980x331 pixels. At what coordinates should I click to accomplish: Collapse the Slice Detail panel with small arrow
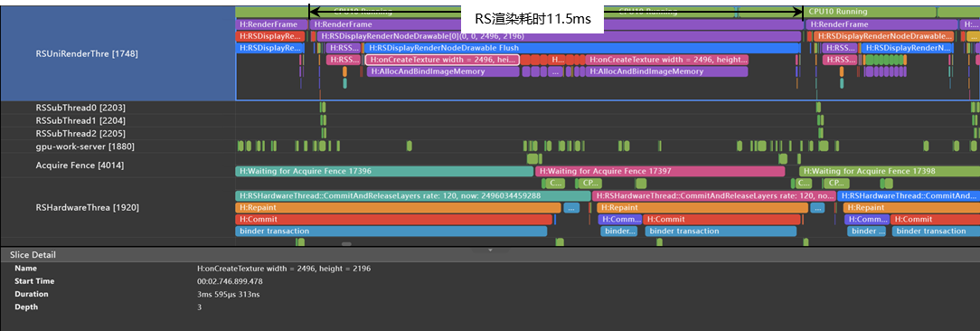click(491, 250)
